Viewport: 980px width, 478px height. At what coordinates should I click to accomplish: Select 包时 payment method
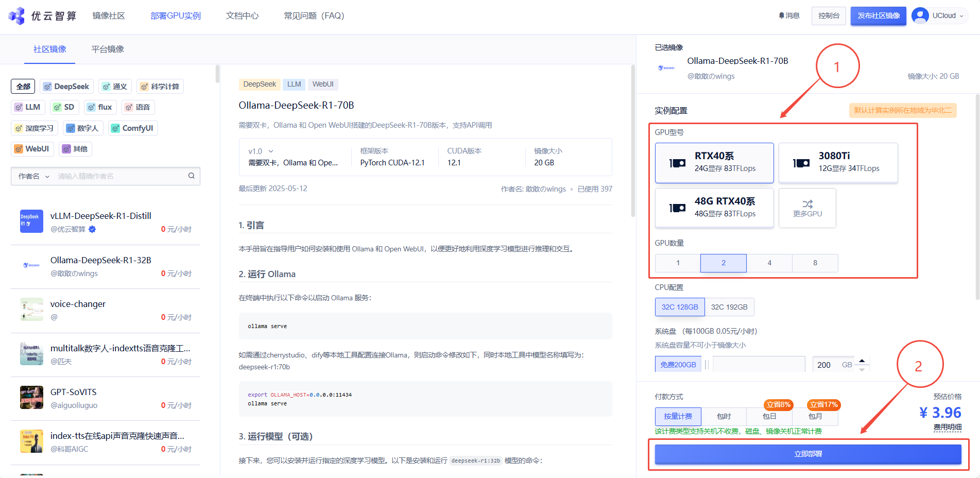click(724, 416)
